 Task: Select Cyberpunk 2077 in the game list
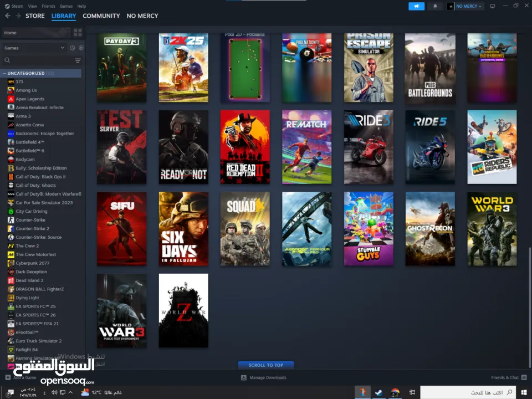pyautogui.click(x=32, y=263)
